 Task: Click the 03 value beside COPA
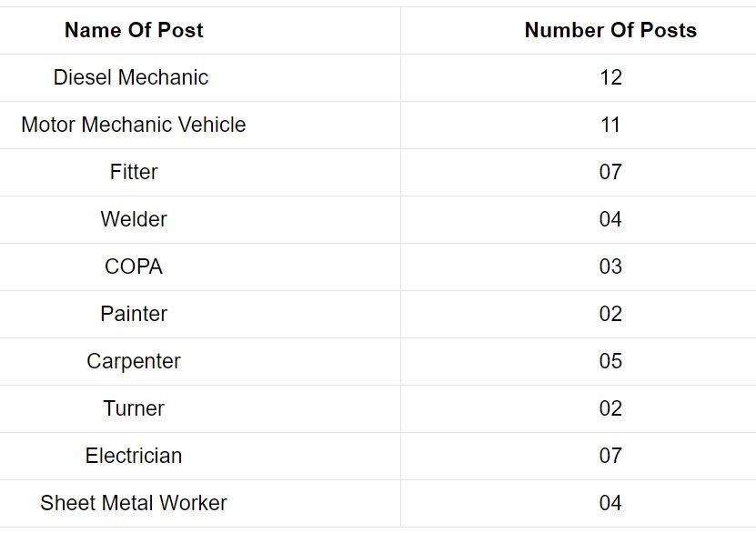(x=610, y=266)
